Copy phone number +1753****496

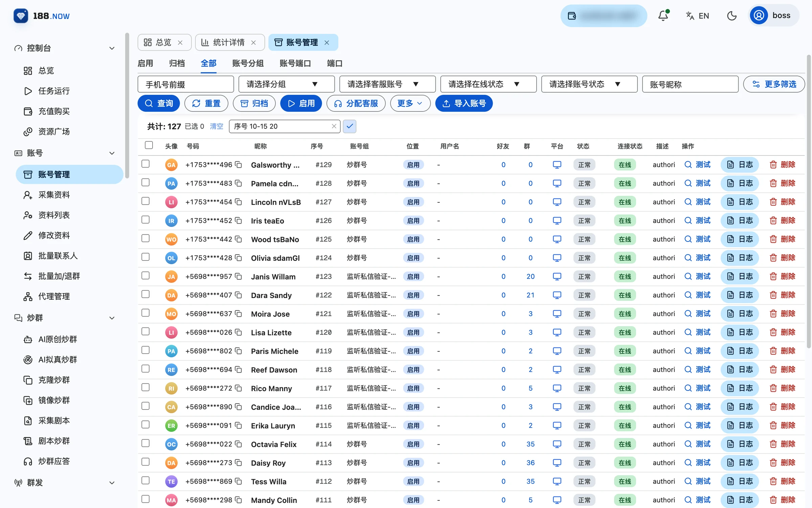coord(239,165)
